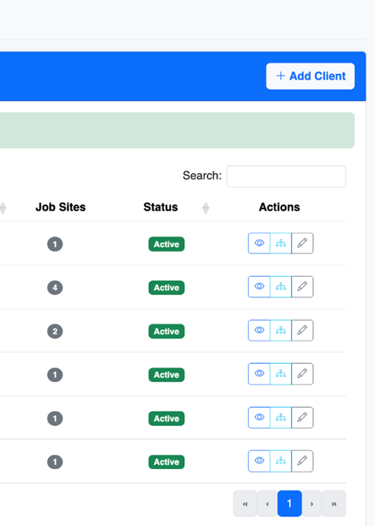The width and height of the screenshot is (375, 531).
Task: Open hierarchy for client with 4 job sites
Action: [281, 287]
